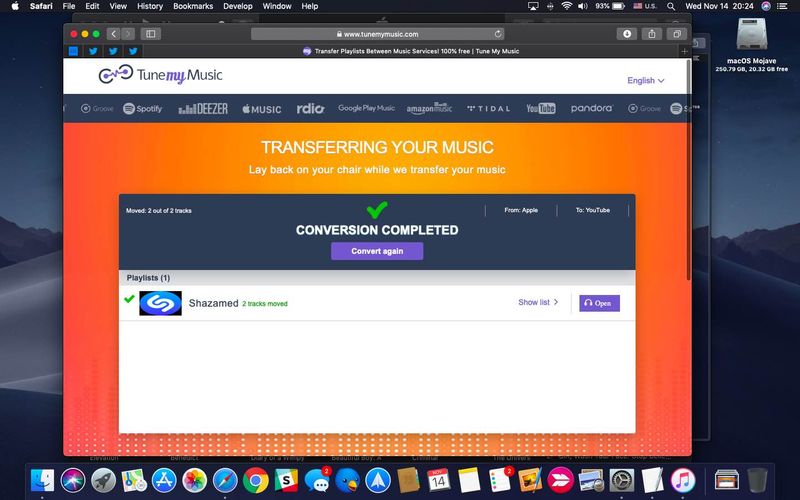Select the TIDAL service logo
800x500 pixels.
coord(488,109)
